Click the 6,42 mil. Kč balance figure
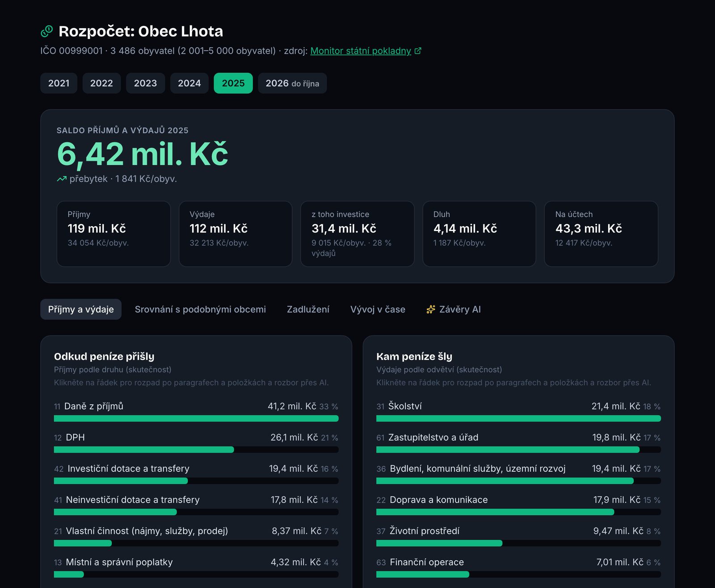 point(143,154)
